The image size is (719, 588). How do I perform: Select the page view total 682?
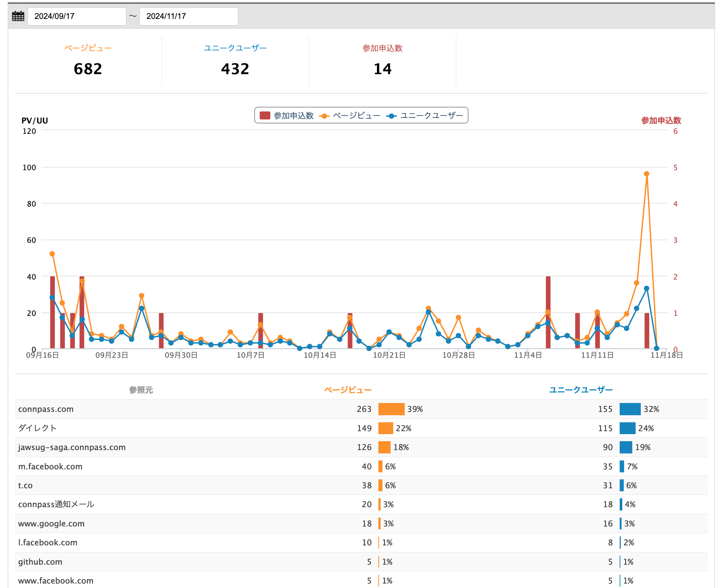point(88,69)
